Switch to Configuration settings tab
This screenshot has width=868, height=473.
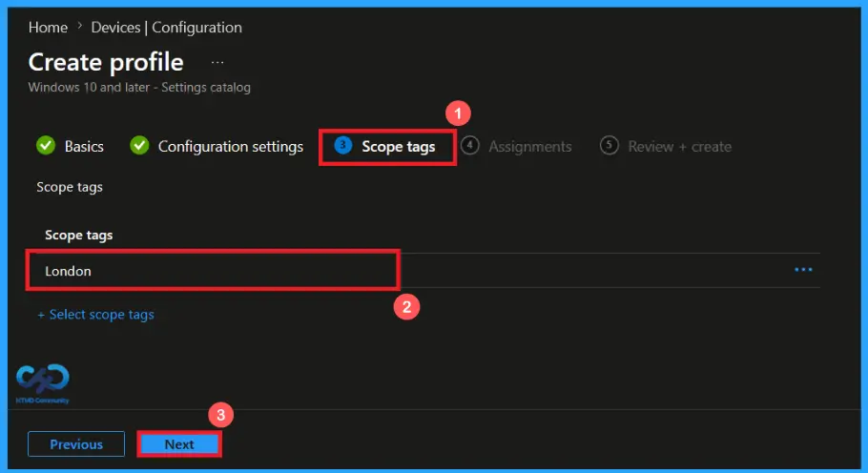click(x=217, y=146)
